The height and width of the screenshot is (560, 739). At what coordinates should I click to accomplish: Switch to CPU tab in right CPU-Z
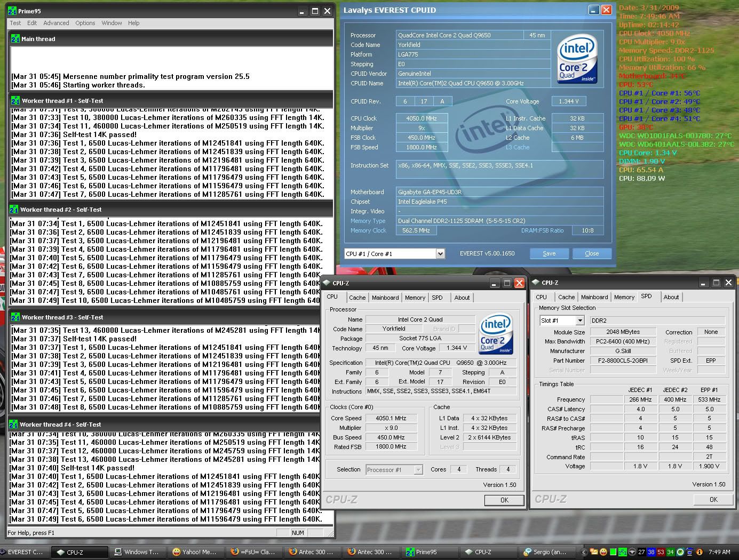tap(541, 297)
